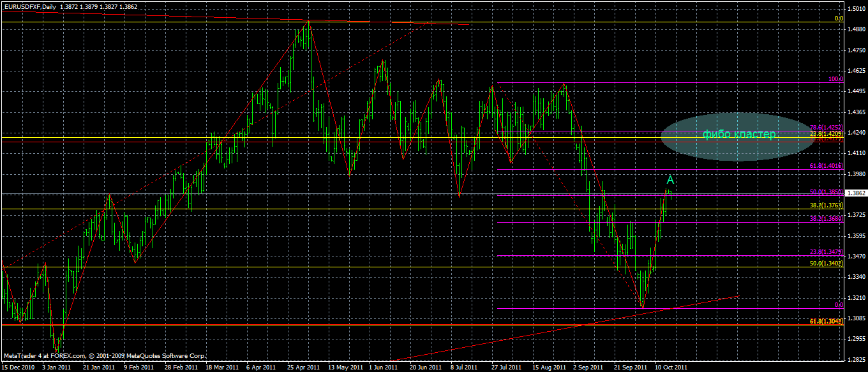Click the 27 Jul 2011 date label
Screen dimensions: 868x372
(506, 368)
